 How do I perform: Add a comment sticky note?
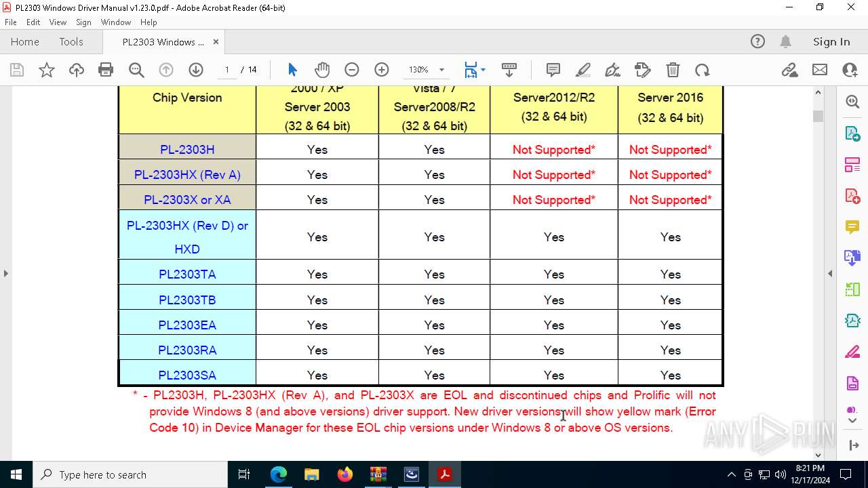[x=553, y=70]
